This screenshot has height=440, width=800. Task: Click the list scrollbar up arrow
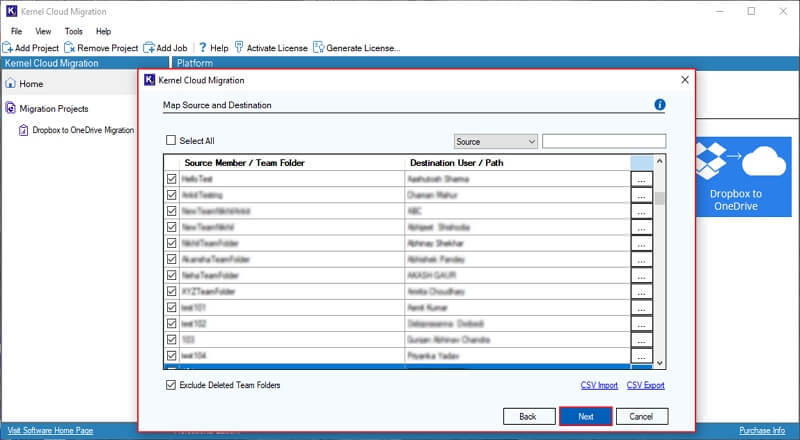point(660,161)
